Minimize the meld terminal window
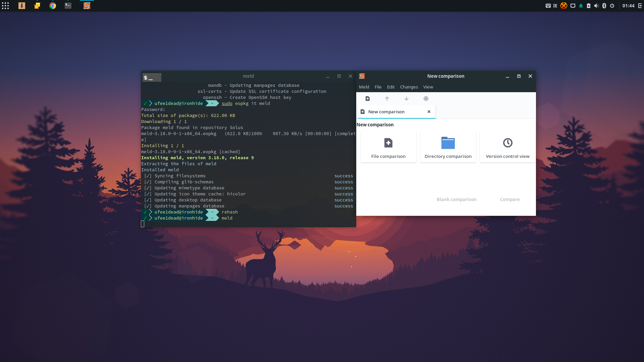644x362 pixels. (x=328, y=76)
